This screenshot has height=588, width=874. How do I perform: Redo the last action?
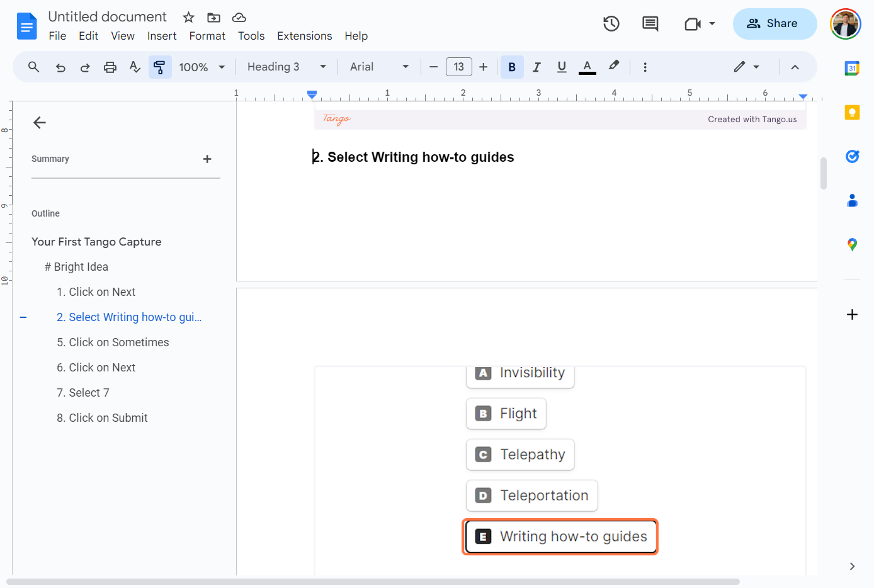[85, 67]
